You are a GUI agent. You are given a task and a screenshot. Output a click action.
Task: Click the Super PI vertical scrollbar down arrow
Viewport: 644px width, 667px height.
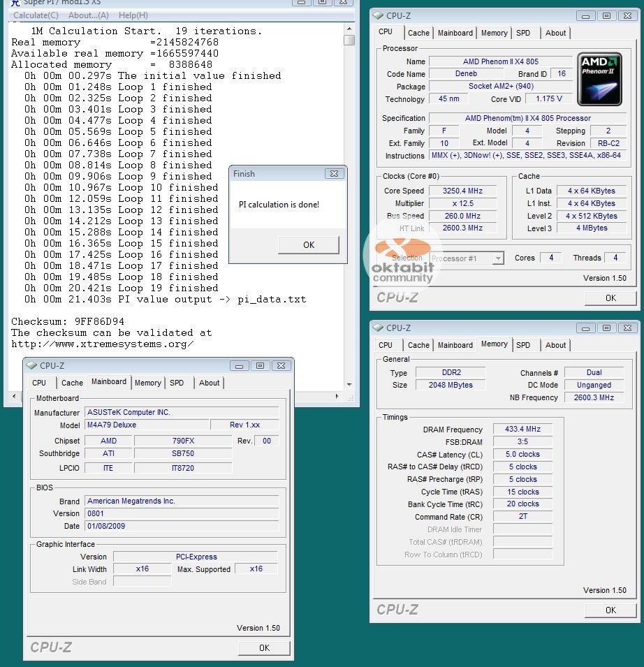(349, 384)
